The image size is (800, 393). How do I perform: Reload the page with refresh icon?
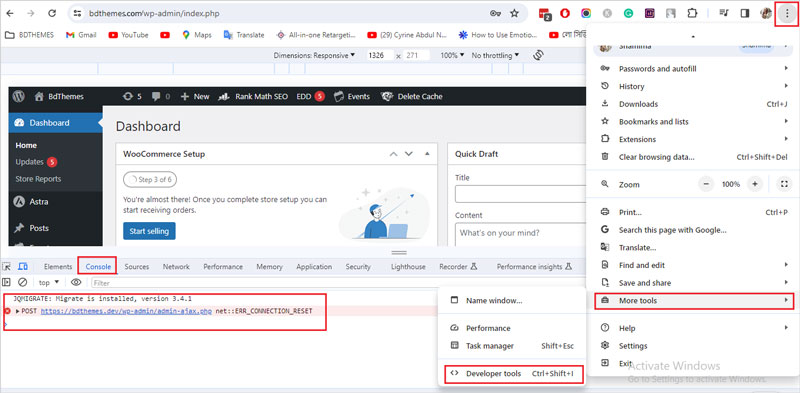52,14
